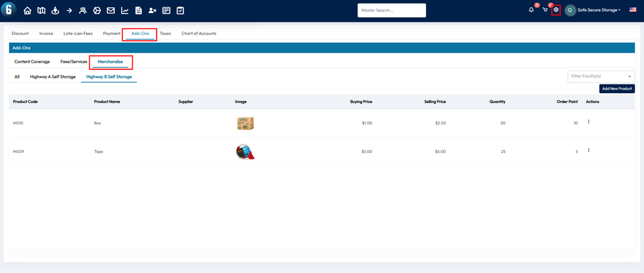Select the Fees/Services sub-tab
Image resolution: width=644 pixels, height=273 pixels.
[74, 61]
